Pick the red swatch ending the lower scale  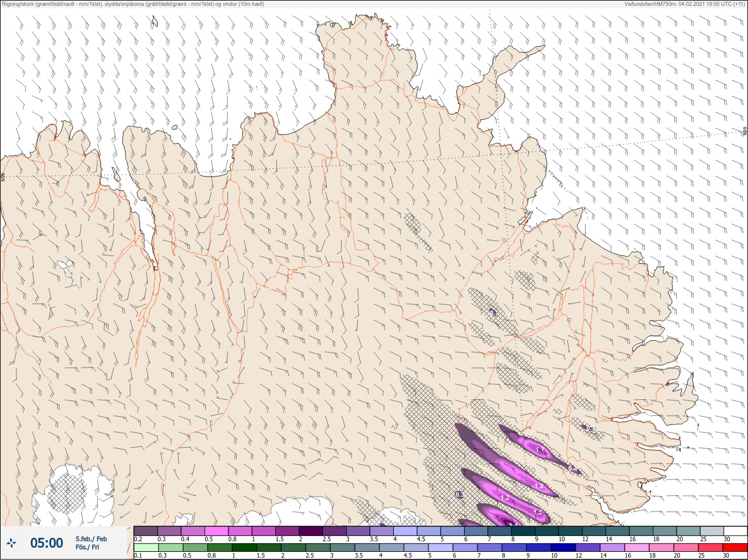[x=735, y=548]
